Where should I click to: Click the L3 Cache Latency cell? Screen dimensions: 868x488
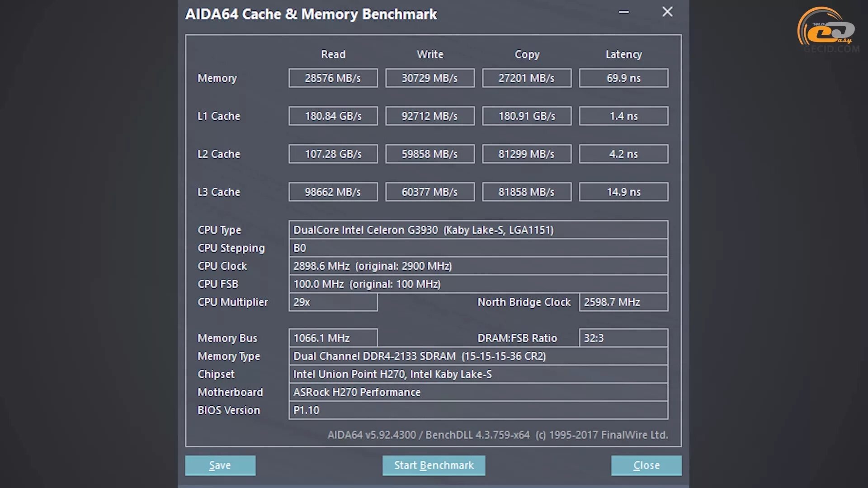pos(623,192)
